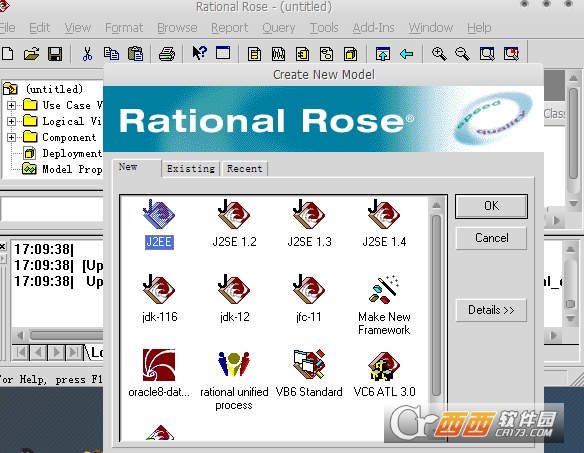Dismiss dialog with Cancel button
Viewport: 584px width, 453px height.
pyautogui.click(x=491, y=238)
